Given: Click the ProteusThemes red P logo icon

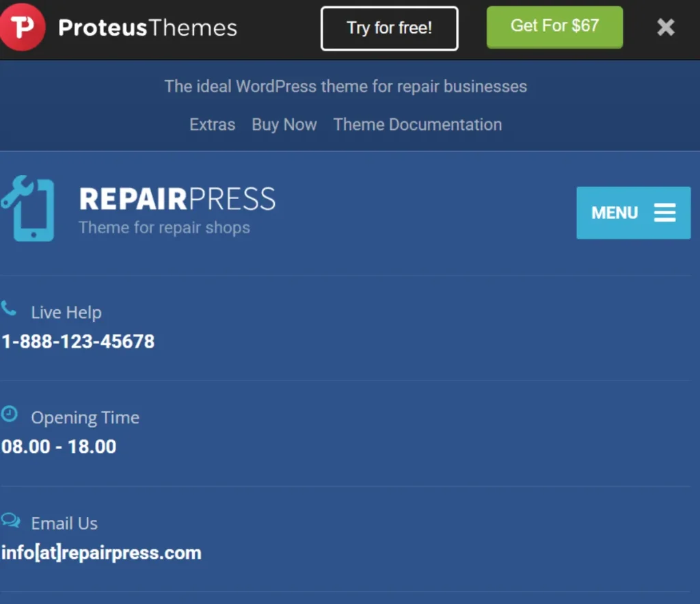Looking at the screenshot, I should pyautogui.click(x=21, y=27).
